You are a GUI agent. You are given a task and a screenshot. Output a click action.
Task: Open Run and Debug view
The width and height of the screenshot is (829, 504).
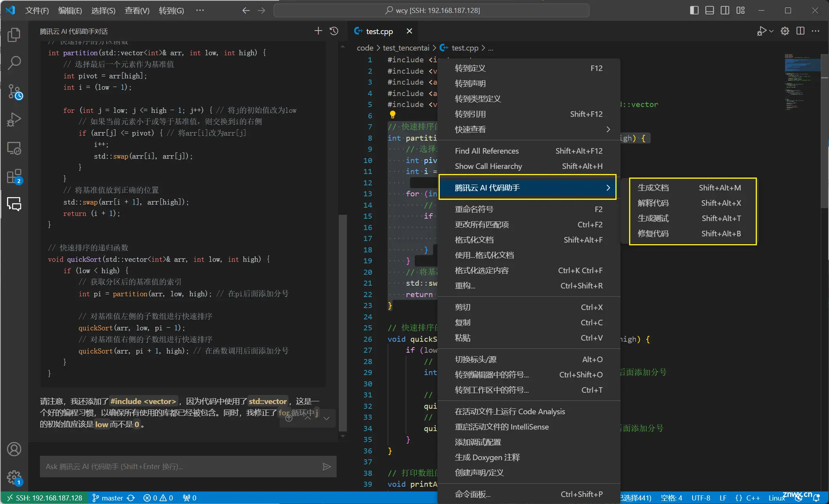(x=14, y=120)
